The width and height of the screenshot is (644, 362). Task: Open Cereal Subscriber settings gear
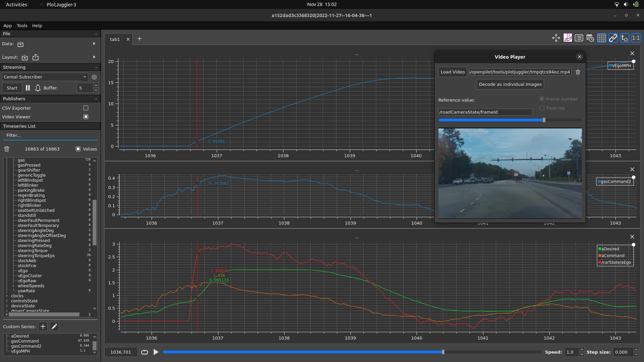point(94,77)
